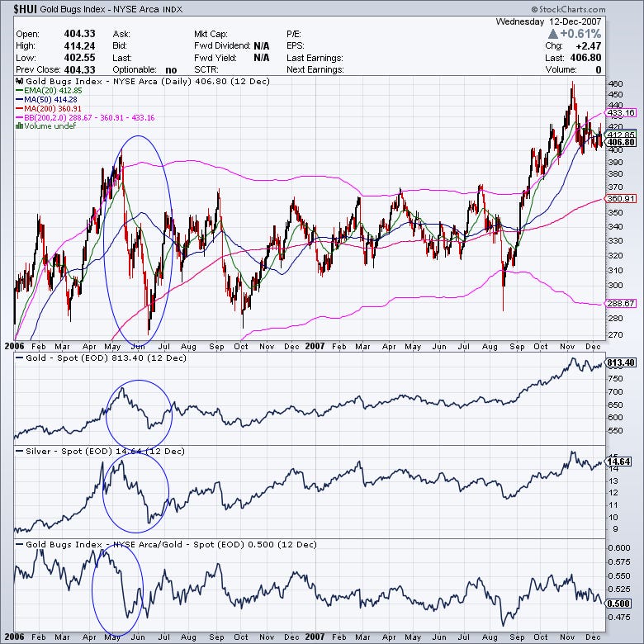The height and width of the screenshot is (644, 644).
Task: Click the Last Earnings label
Action: pyautogui.click(x=315, y=58)
